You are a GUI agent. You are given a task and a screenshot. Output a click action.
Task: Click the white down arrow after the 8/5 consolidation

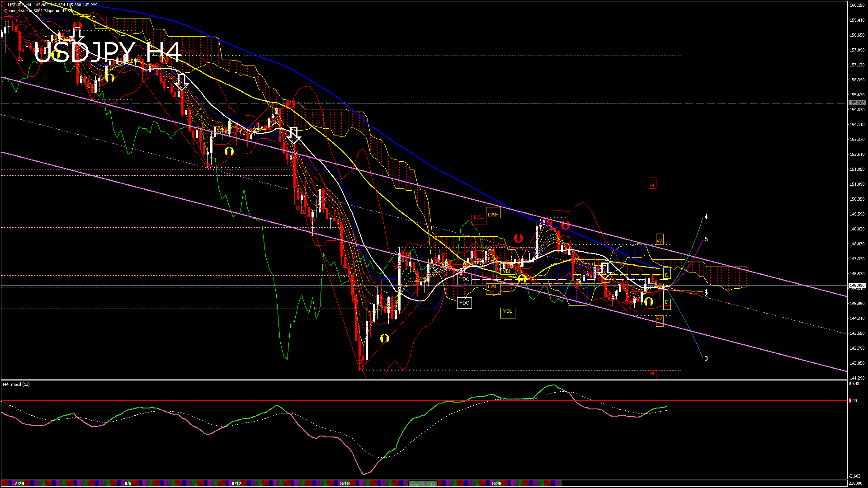pyautogui.click(x=182, y=82)
